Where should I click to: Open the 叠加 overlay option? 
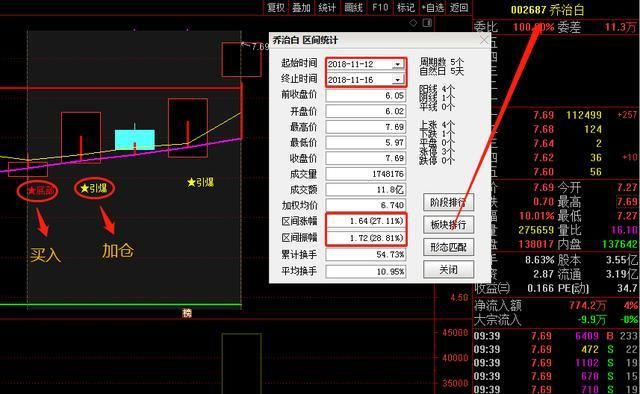(x=301, y=7)
